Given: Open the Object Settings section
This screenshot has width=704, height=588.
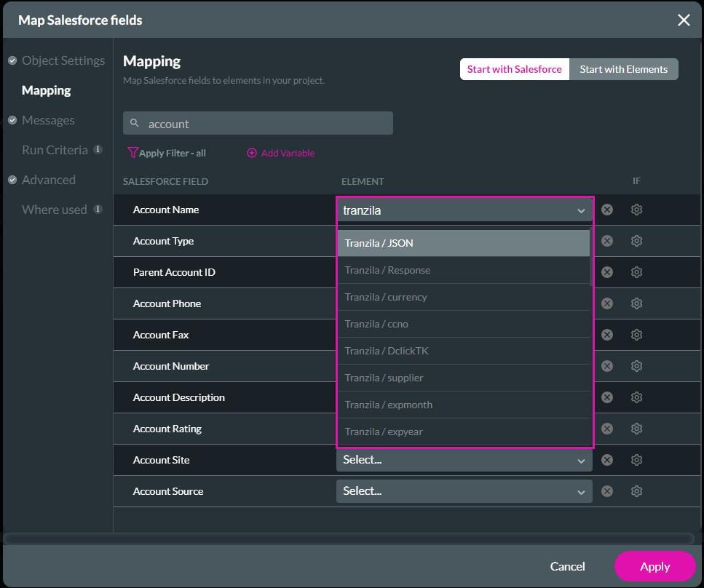Looking at the screenshot, I should pos(63,60).
